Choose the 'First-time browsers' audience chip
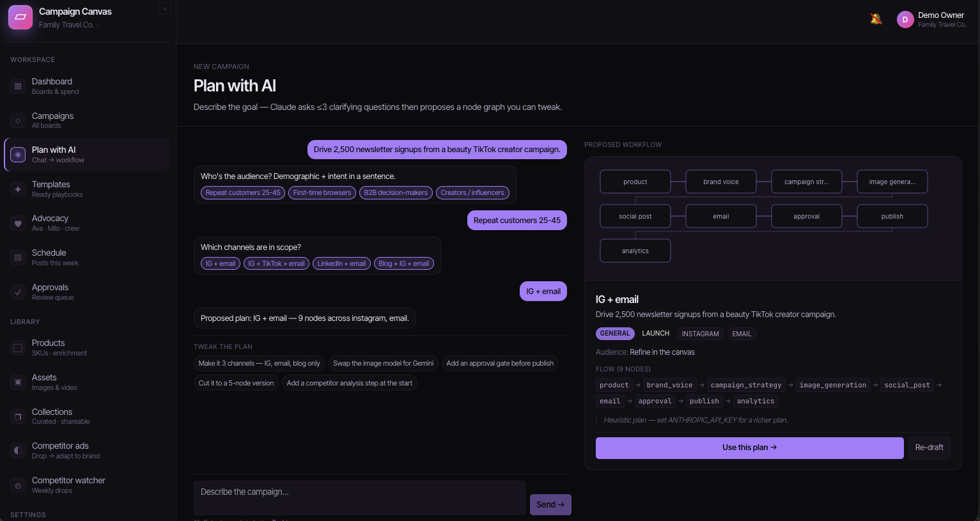 322,192
